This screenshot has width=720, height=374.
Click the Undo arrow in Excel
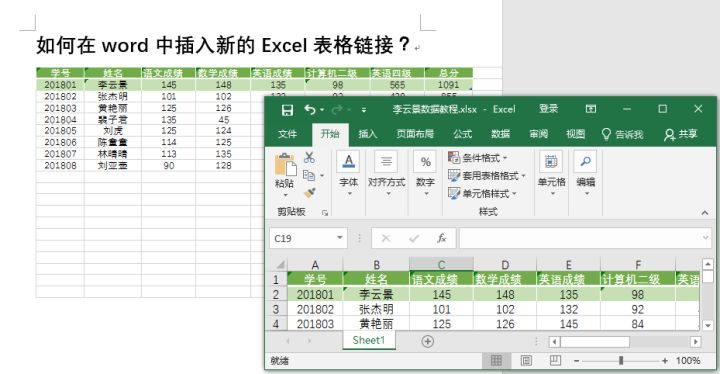[310, 110]
